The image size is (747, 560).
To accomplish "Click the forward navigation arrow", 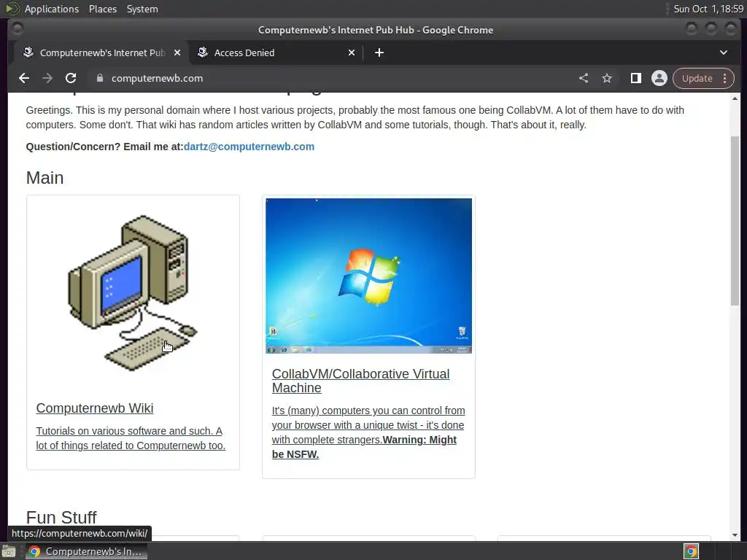I will 47,78.
